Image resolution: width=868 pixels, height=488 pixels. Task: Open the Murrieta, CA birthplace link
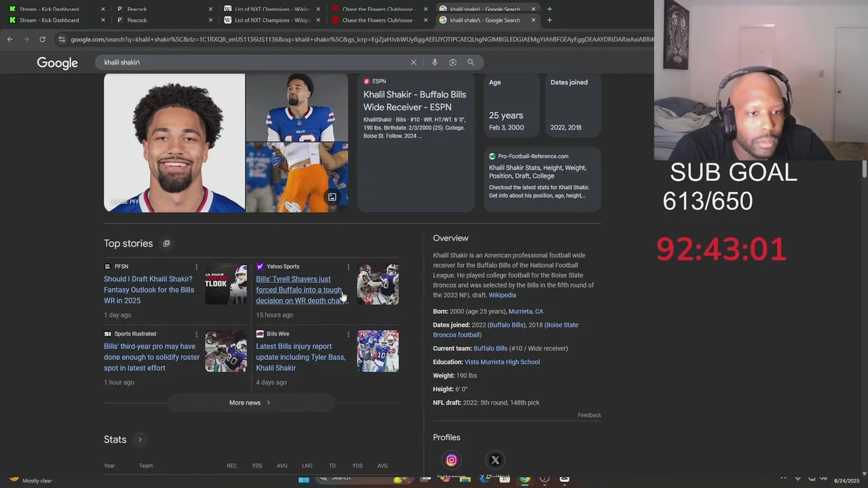[526, 312]
